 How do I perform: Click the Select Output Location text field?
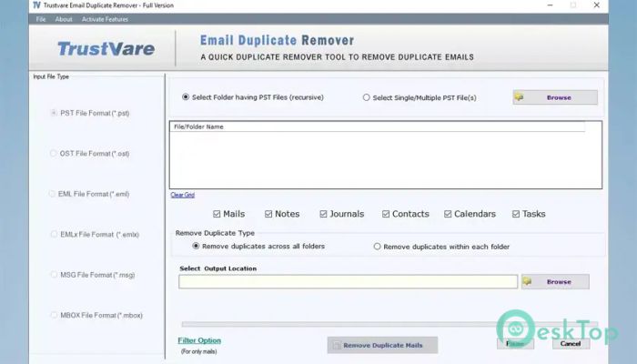(349, 281)
